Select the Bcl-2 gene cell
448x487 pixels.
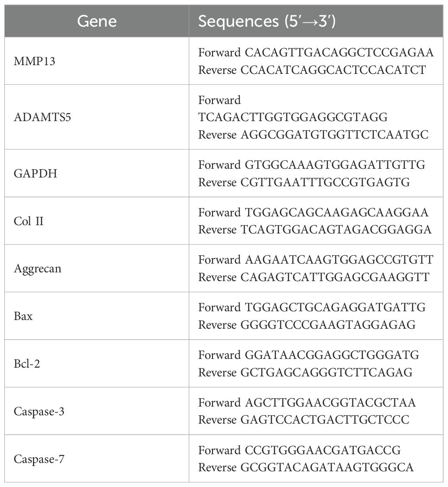tap(27, 363)
